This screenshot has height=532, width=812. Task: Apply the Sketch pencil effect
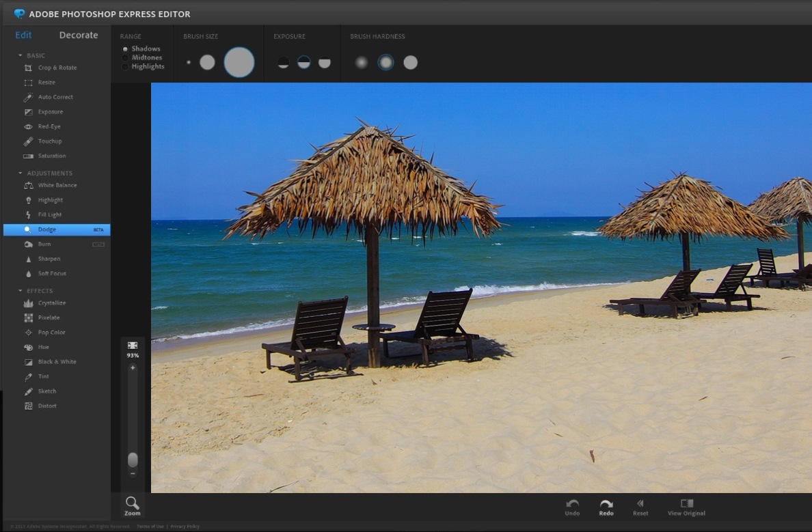point(29,392)
